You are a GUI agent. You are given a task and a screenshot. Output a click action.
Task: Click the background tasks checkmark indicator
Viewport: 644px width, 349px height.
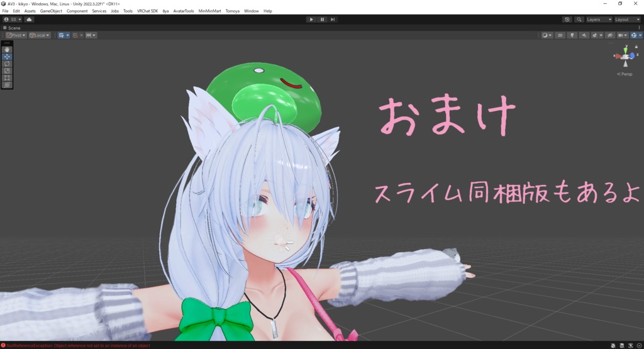639,346
